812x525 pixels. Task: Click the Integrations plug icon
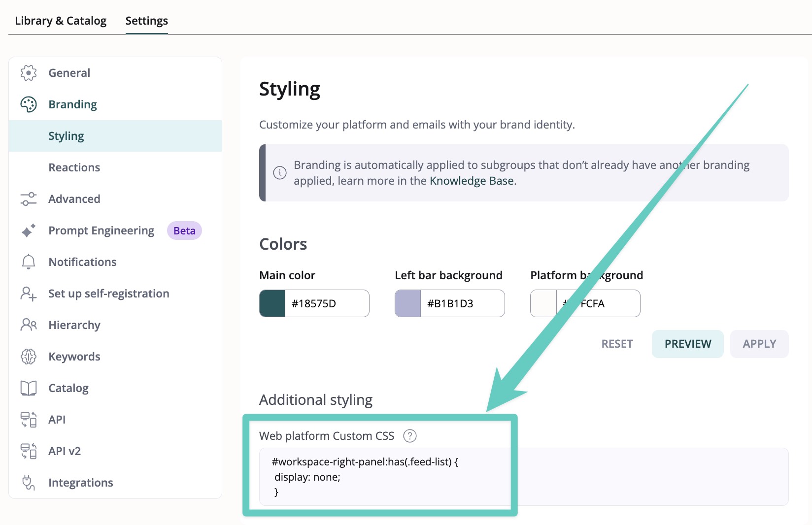point(29,483)
